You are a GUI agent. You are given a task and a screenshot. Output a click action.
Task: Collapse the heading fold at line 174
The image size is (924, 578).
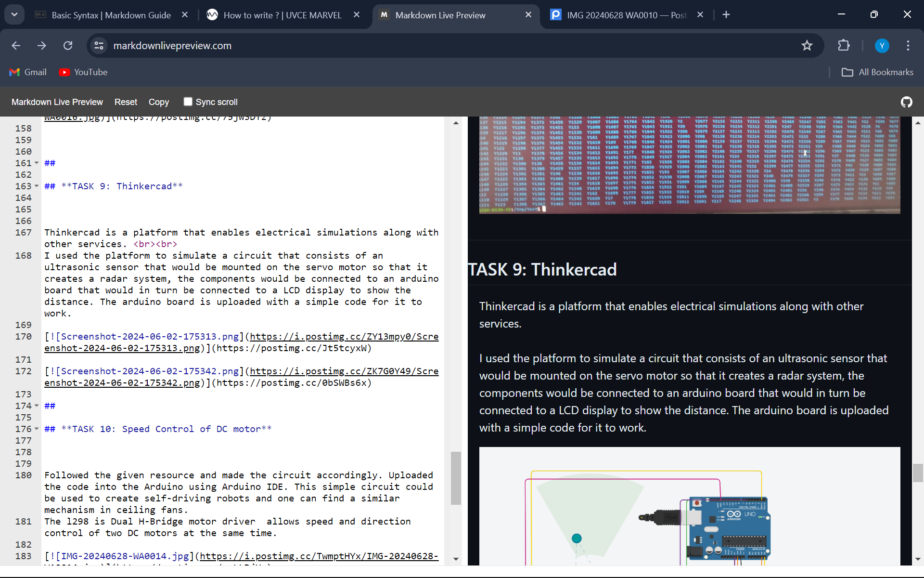click(37, 406)
